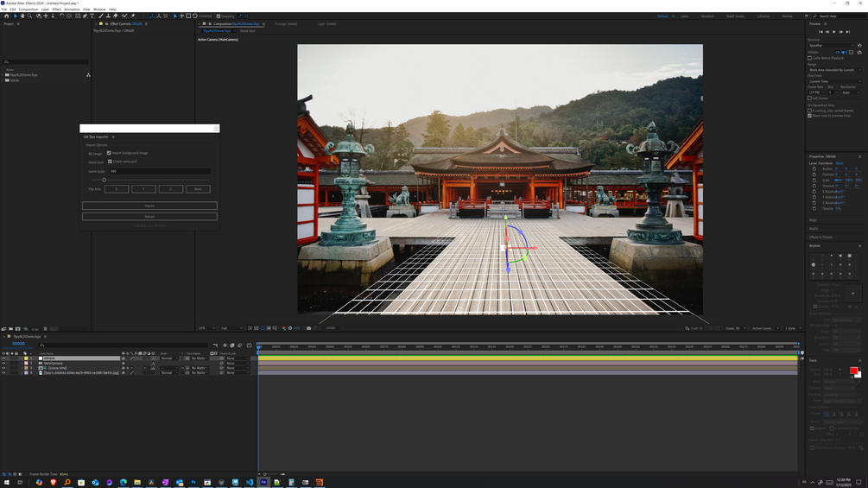
Task: Select the Hand tool in toolbar
Action: pos(22,16)
